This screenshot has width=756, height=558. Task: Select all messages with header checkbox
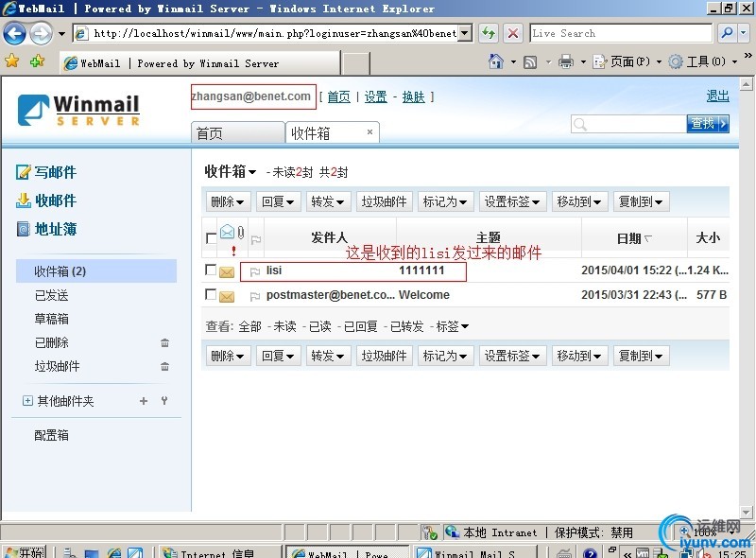point(211,238)
